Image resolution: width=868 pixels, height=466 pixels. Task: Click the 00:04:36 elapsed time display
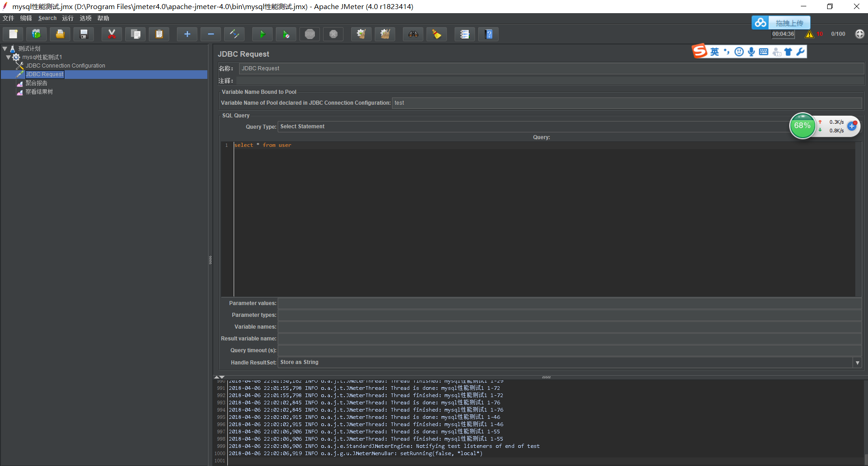click(x=783, y=34)
